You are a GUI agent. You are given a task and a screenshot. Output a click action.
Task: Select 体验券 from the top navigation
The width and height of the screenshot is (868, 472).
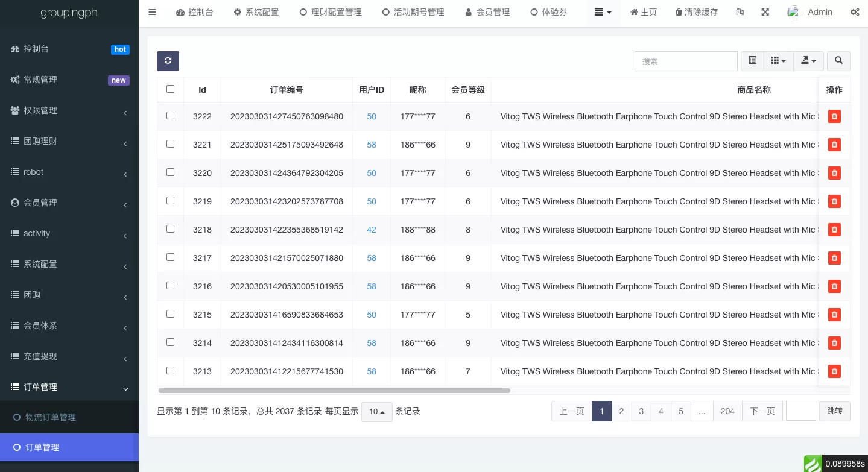click(x=549, y=12)
